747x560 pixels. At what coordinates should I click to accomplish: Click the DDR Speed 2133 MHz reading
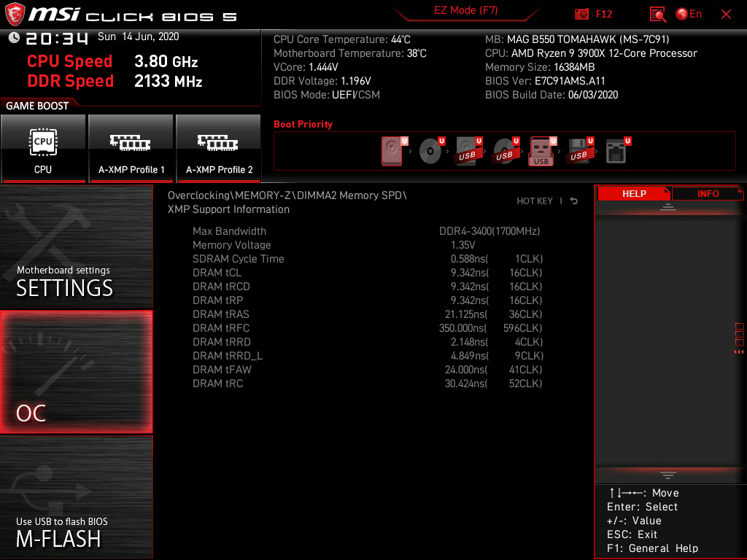pyautogui.click(x=115, y=81)
